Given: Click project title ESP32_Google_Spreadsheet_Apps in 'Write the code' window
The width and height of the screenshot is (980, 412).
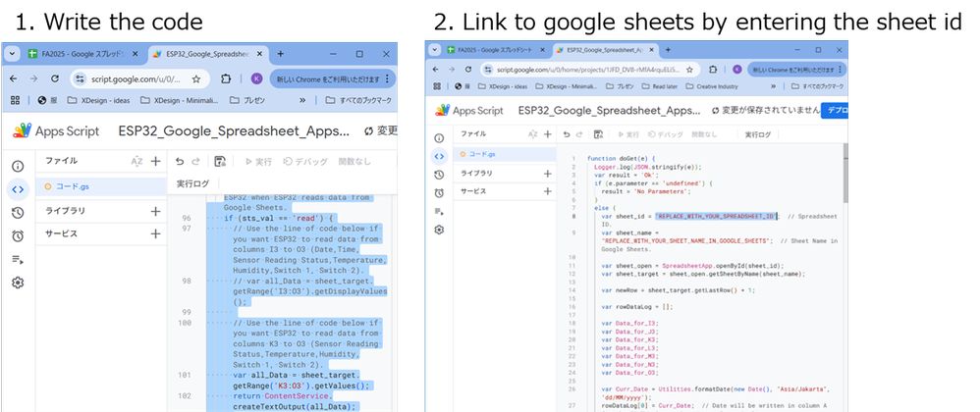Looking at the screenshot, I should (x=234, y=131).
